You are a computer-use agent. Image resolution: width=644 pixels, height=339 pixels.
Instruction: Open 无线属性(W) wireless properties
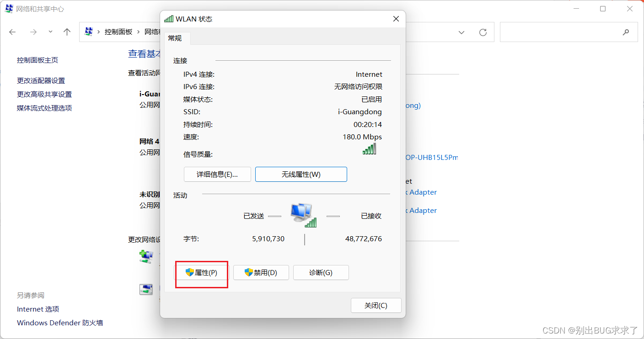pyautogui.click(x=301, y=175)
